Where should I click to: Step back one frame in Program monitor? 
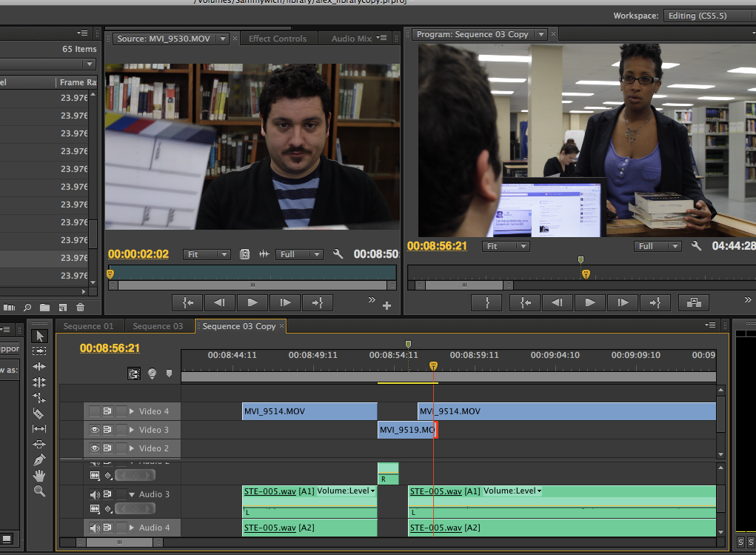click(557, 302)
